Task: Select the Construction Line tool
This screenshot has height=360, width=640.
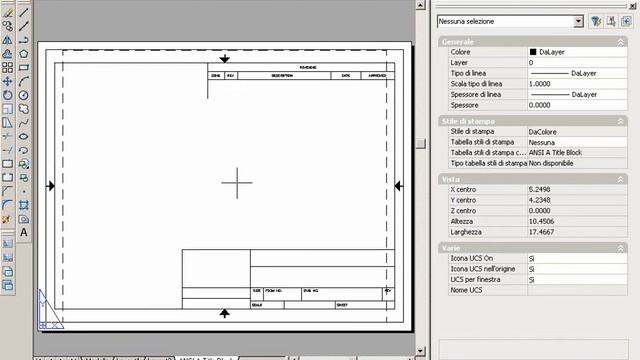Action: pyautogui.click(x=24, y=26)
